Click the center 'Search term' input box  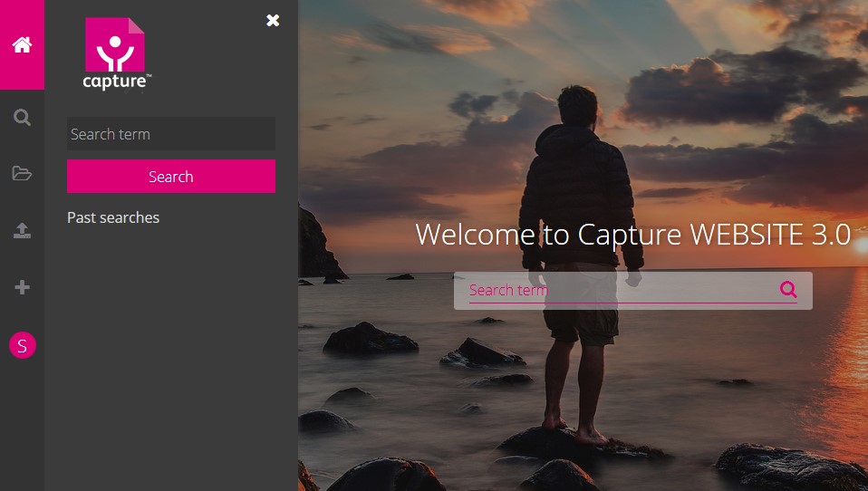click(616, 290)
